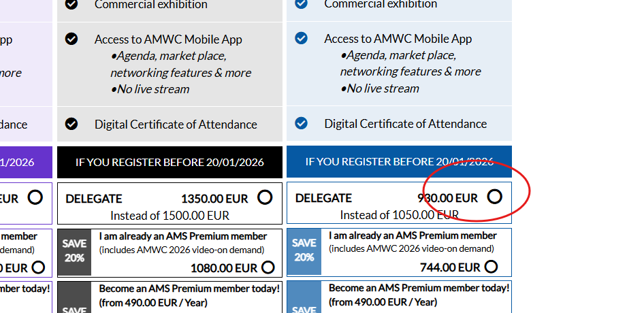Select the delegate radio button in the purple column

coord(35,197)
